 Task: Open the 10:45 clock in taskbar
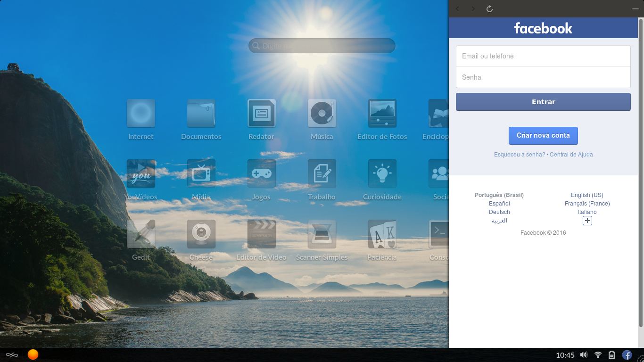click(x=565, y=355)
